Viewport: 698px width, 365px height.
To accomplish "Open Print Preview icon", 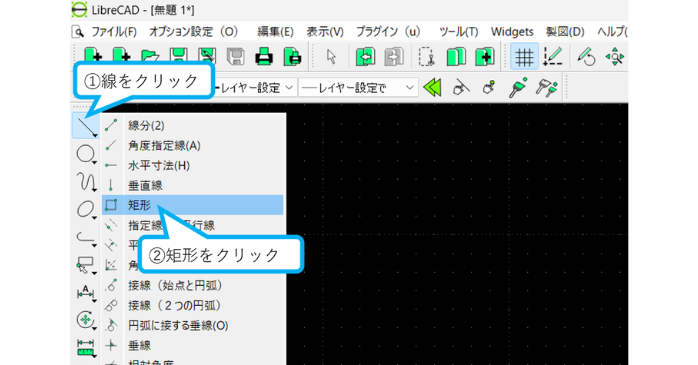I will 292,57.
